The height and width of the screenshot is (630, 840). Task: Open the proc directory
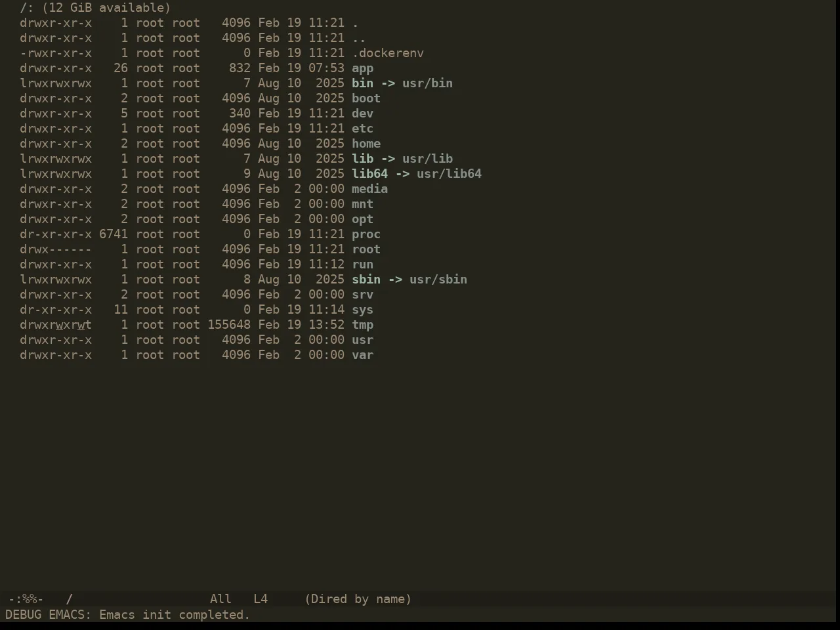click(366, 234)
